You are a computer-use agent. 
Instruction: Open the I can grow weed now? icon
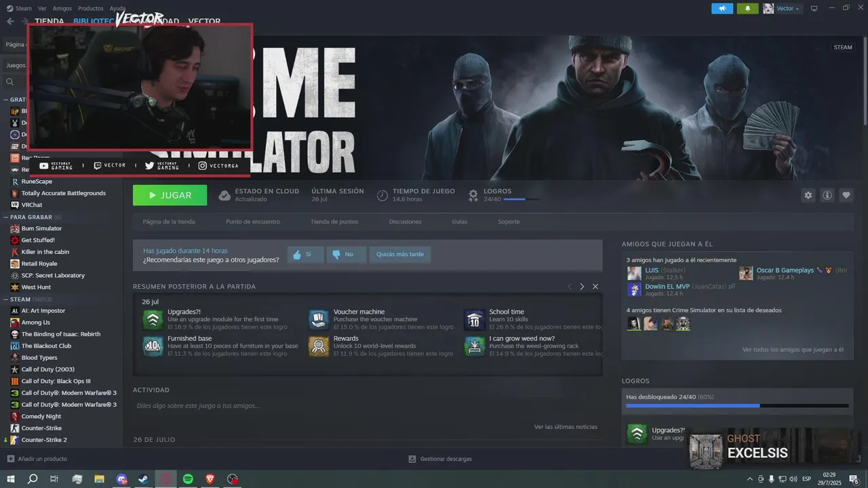pos(475,346)
